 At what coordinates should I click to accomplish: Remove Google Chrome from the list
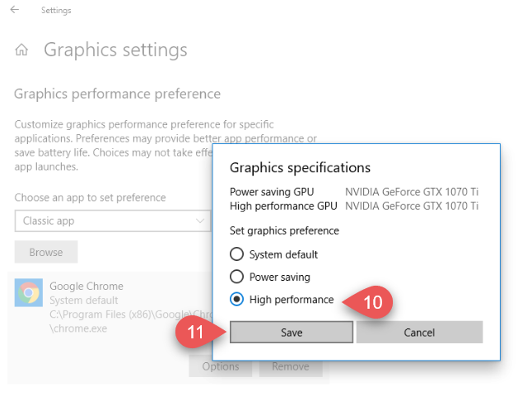291,366
